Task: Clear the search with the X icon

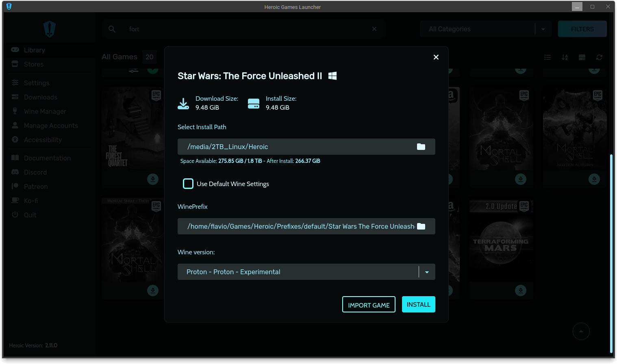Action: coord(374,29)
